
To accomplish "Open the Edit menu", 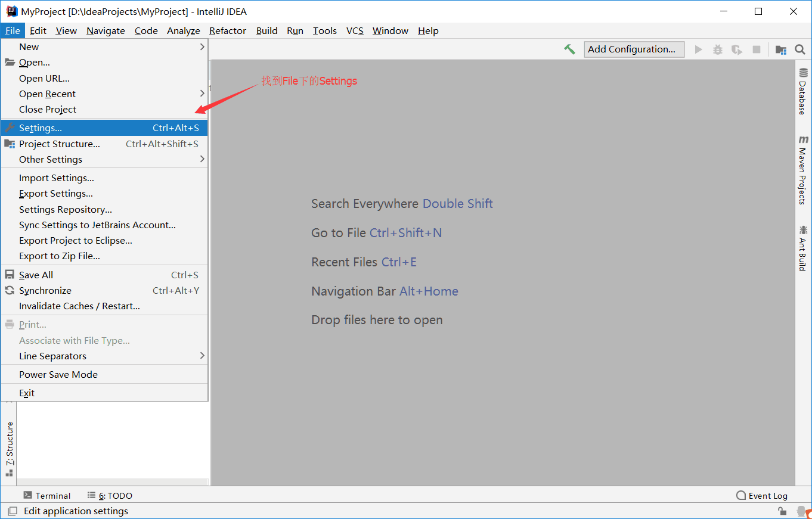I will pyautogui.click(x=38, y=31).
